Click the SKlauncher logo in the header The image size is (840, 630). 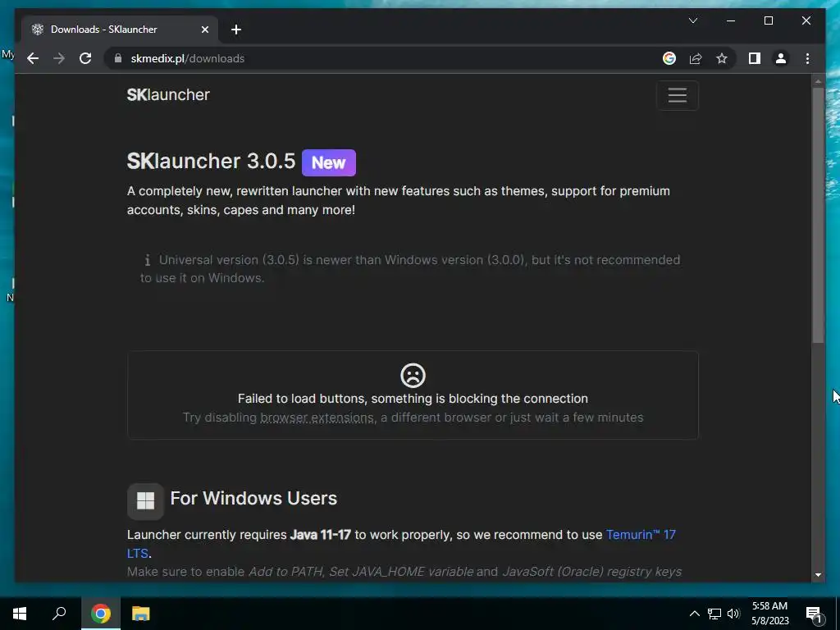click(x=168, y=95)
